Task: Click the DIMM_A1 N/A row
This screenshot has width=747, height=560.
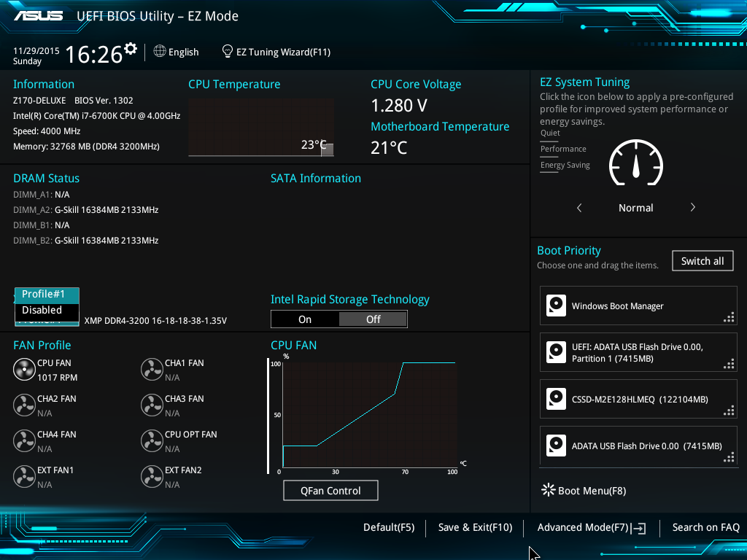Action: (x=42, y=195)
